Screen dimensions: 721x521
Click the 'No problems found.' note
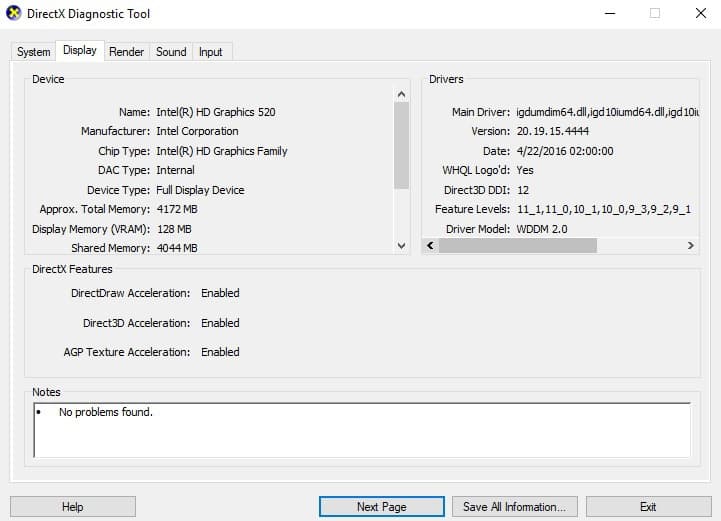(106, 412)
